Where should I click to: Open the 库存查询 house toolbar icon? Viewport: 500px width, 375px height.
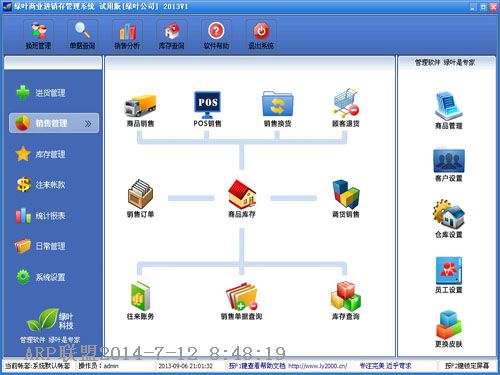[x=172, y=36]
